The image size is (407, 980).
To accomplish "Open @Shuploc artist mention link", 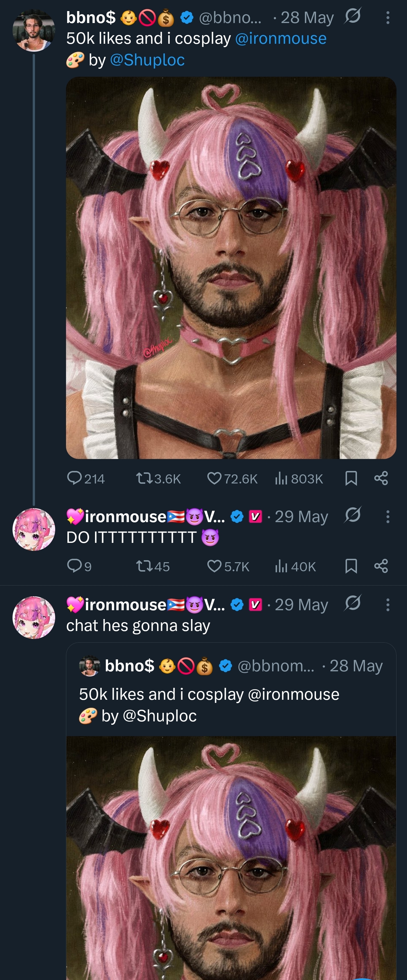I will (147, 60).
